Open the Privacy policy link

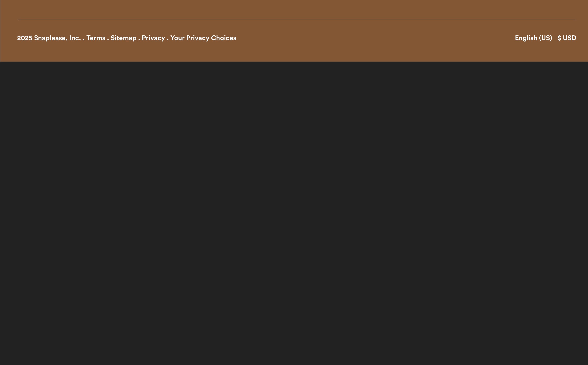(x=153, y=38)
